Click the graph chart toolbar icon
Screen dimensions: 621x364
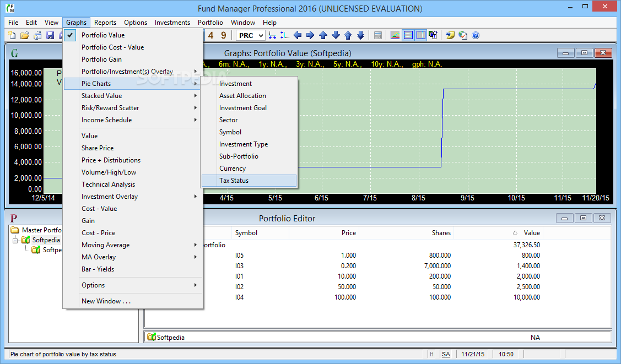pos(395,35)
